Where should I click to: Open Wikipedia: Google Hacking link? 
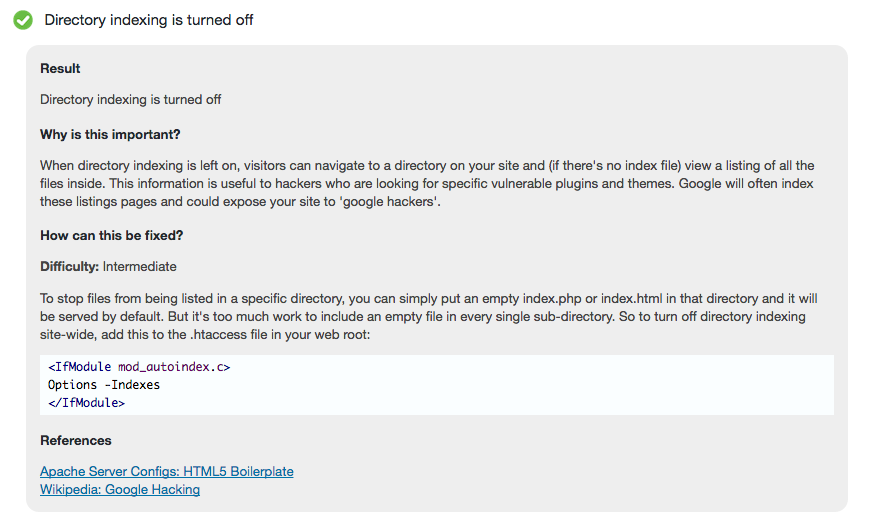[120, 490]
